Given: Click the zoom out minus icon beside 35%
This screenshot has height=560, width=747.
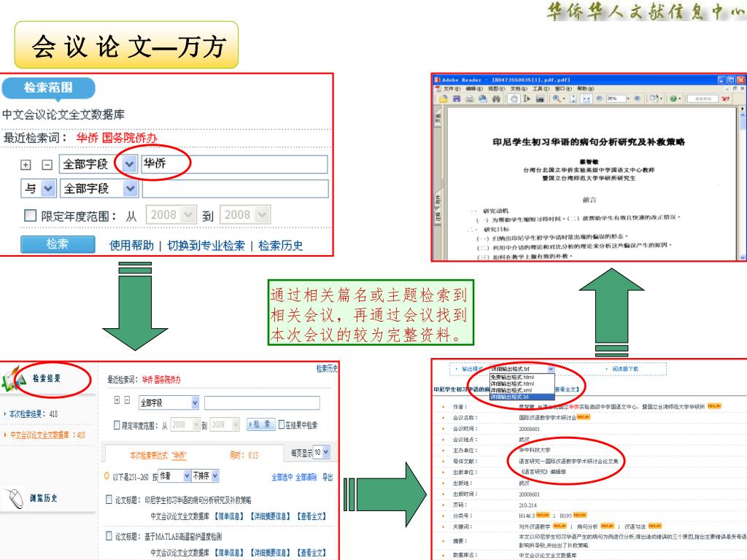Looking at the screenshot, I should coord(600,98).
